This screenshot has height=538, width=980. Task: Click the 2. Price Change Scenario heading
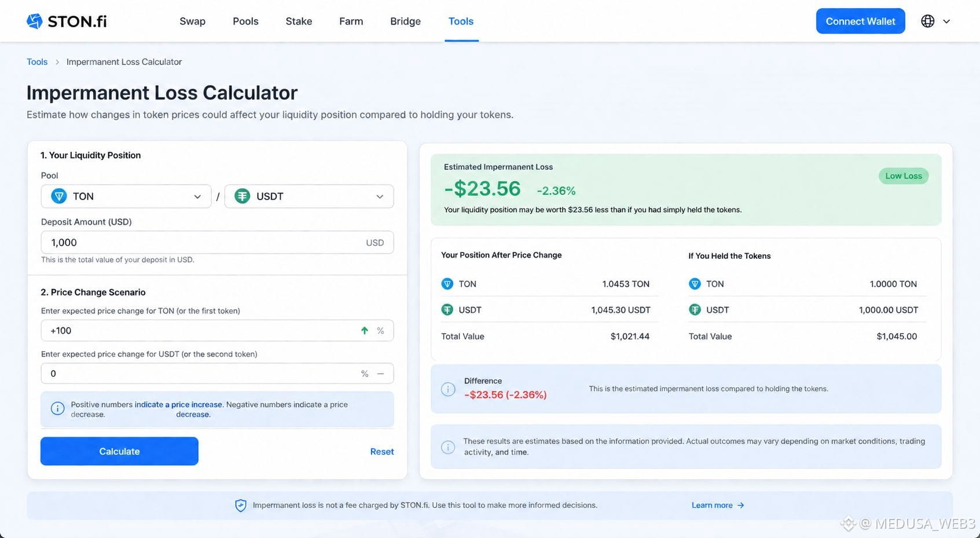(x=93, y=292)
